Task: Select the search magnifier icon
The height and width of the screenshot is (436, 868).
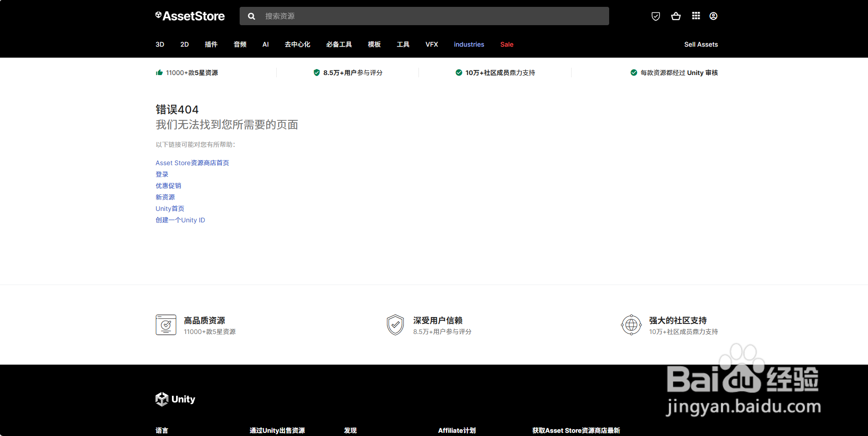Action: [252, 16]
